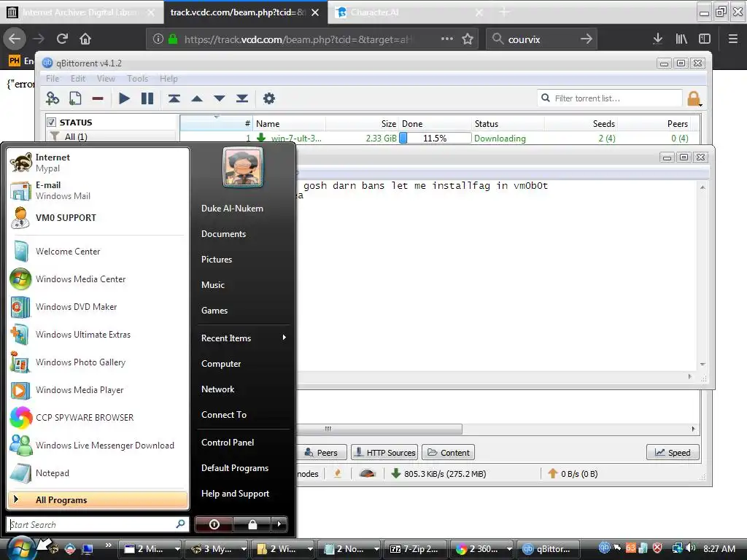747x560 pixels.
Task: Click the Start menu lock button
Action: click(x=252, y=524)
